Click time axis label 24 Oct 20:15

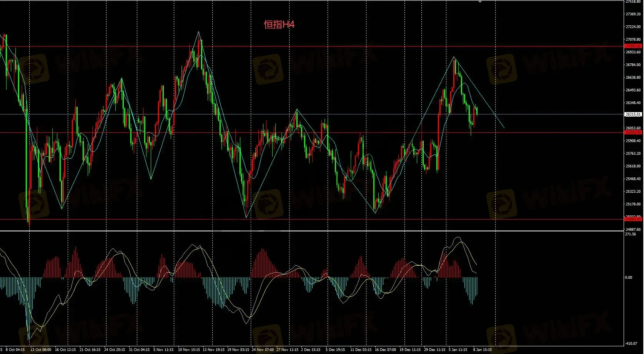[115, 350]
